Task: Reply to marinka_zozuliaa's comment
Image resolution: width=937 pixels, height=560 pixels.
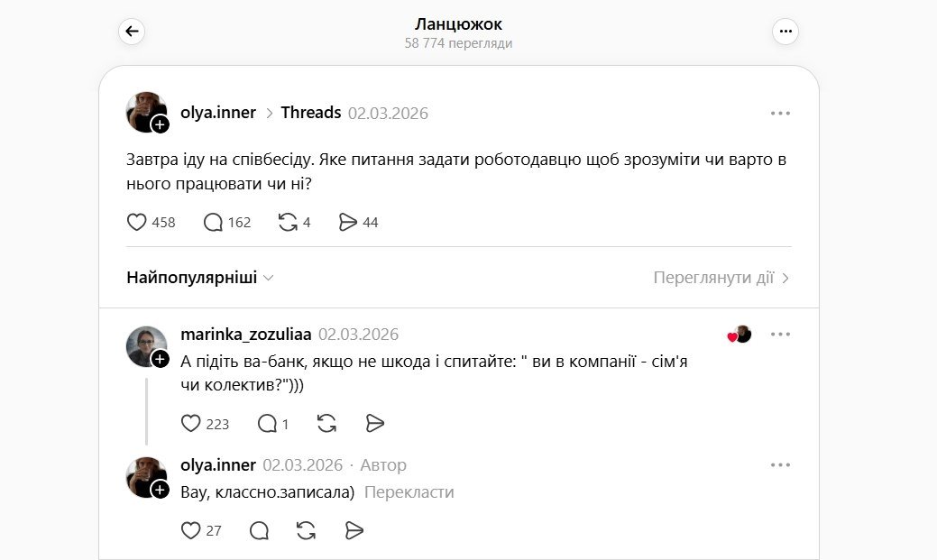Action: [x=268, y=423]
